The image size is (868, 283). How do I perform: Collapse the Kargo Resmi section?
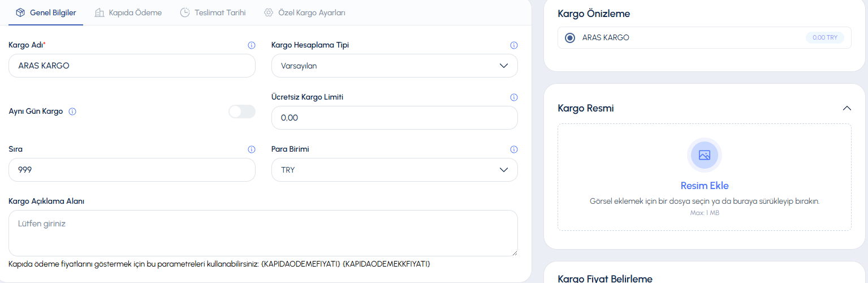point(847,108)
